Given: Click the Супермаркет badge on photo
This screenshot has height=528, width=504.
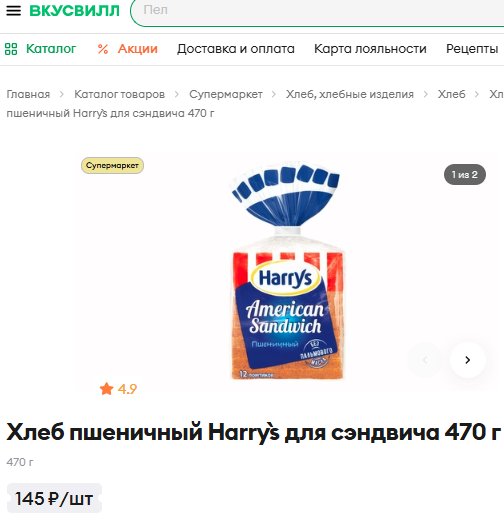Looking at the screenshot, I should [112, 165].
